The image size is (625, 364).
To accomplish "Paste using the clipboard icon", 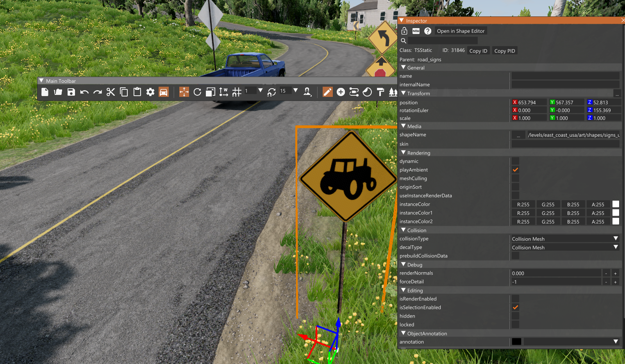I will coord(137,92).
